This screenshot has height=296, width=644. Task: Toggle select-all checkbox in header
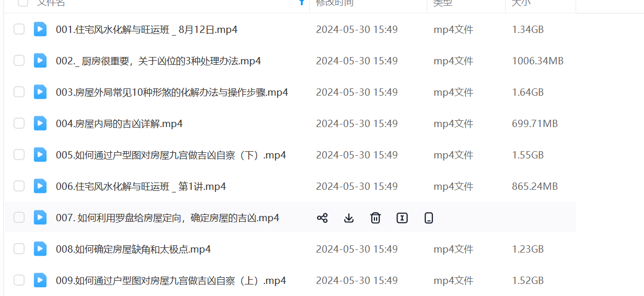coord(22,3)
